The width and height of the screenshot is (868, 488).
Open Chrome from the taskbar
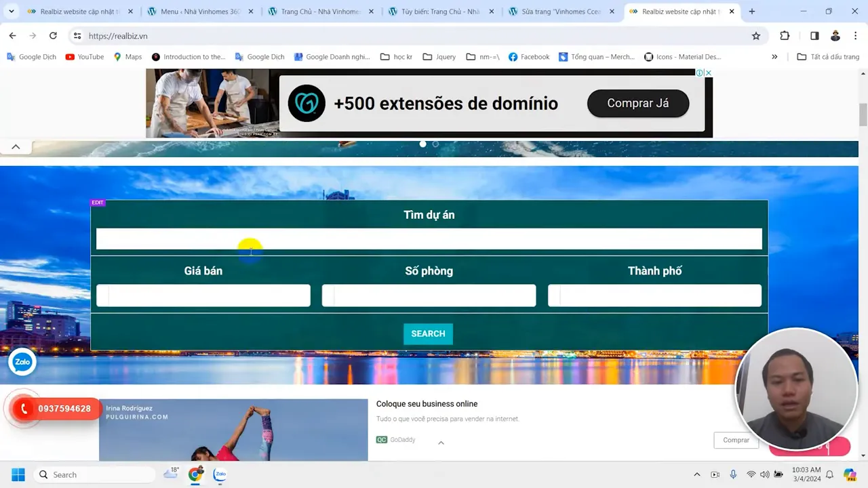coord(195,474)
